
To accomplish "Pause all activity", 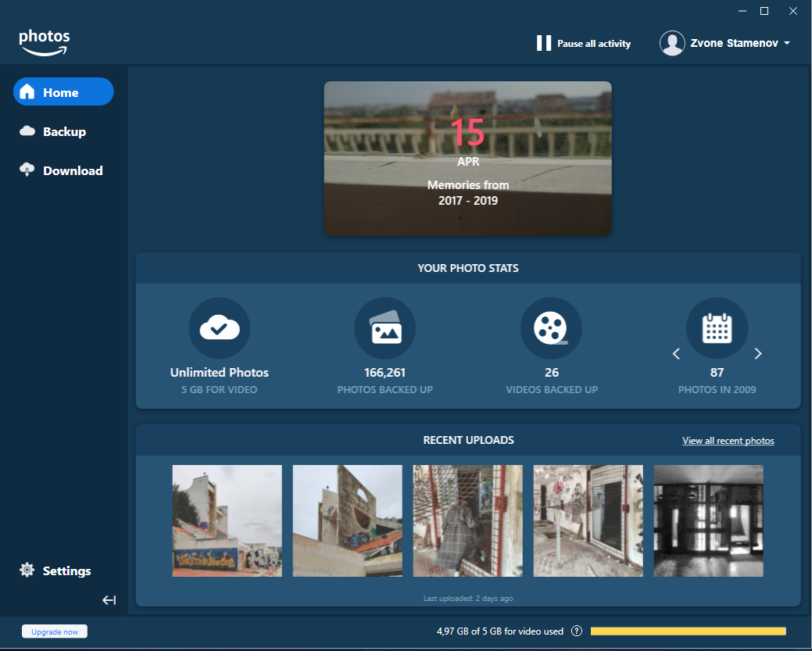I will point(583,43).
